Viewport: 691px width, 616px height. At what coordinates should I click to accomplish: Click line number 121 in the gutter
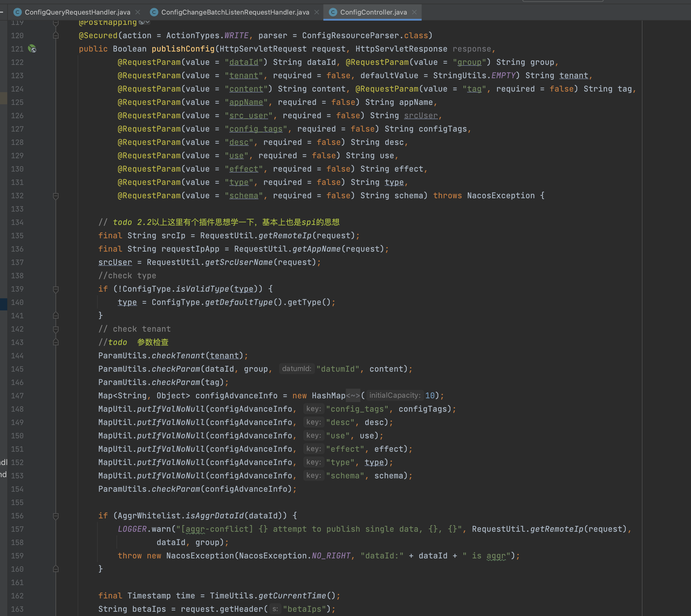[17, 49]
